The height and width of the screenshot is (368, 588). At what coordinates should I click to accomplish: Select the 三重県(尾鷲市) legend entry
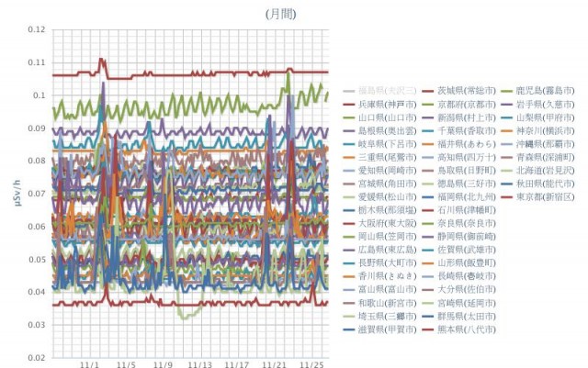coord(379,157)
